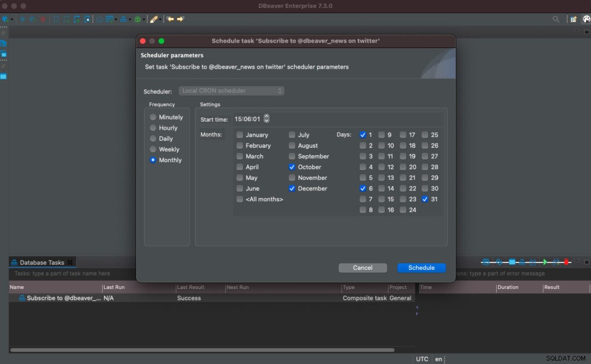
Task: Click the Forward yellow arrow icon
Action: [181, 19]
